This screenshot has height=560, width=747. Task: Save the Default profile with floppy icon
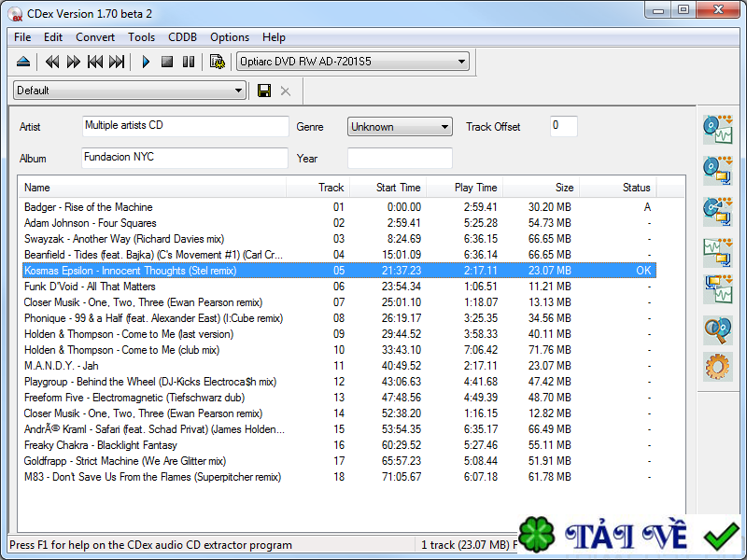click(x=264, y=91)
